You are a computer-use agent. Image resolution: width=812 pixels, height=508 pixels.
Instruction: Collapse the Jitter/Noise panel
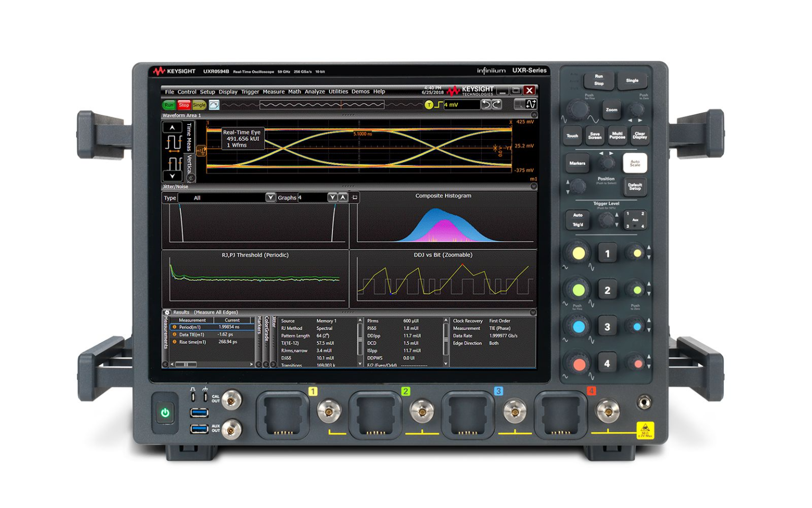pos(533,187)
